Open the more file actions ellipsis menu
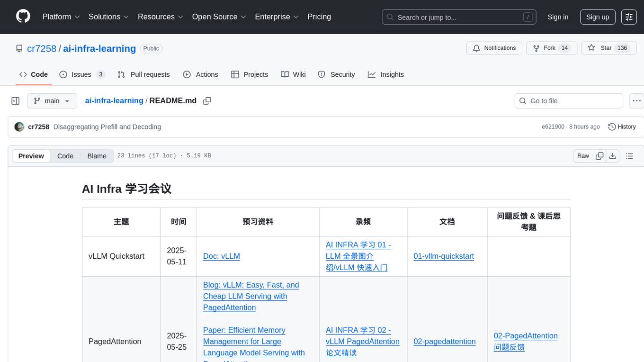644x362 pixels. tap(636, 101)
